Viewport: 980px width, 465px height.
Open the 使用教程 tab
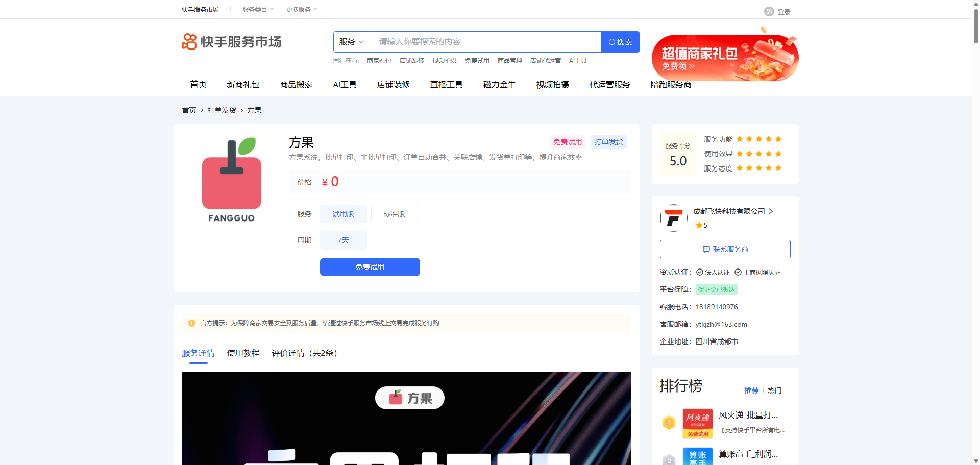243,353
